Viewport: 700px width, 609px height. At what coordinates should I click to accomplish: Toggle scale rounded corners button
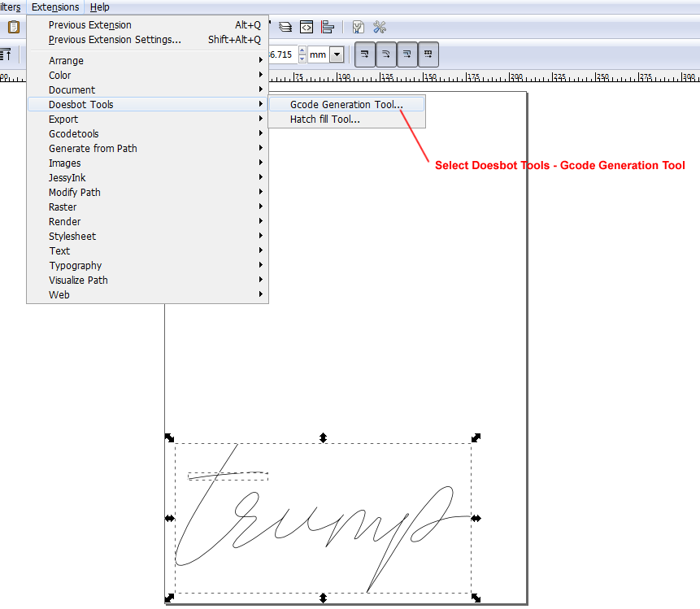[386, 54]
